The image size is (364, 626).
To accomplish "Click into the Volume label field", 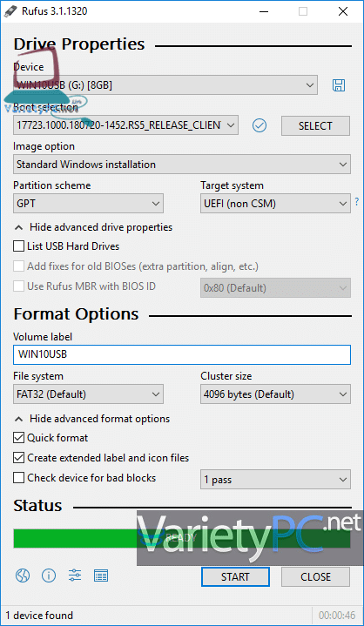I will [x=182, y=355].
